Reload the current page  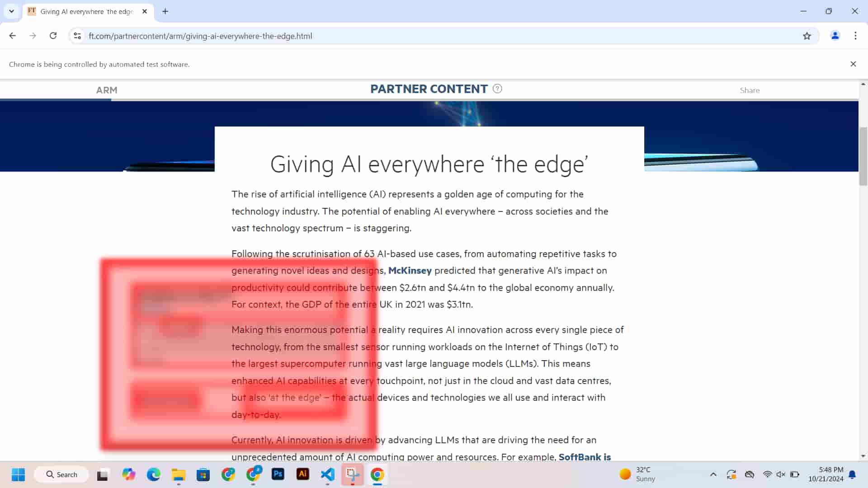(x=53, y=36)
